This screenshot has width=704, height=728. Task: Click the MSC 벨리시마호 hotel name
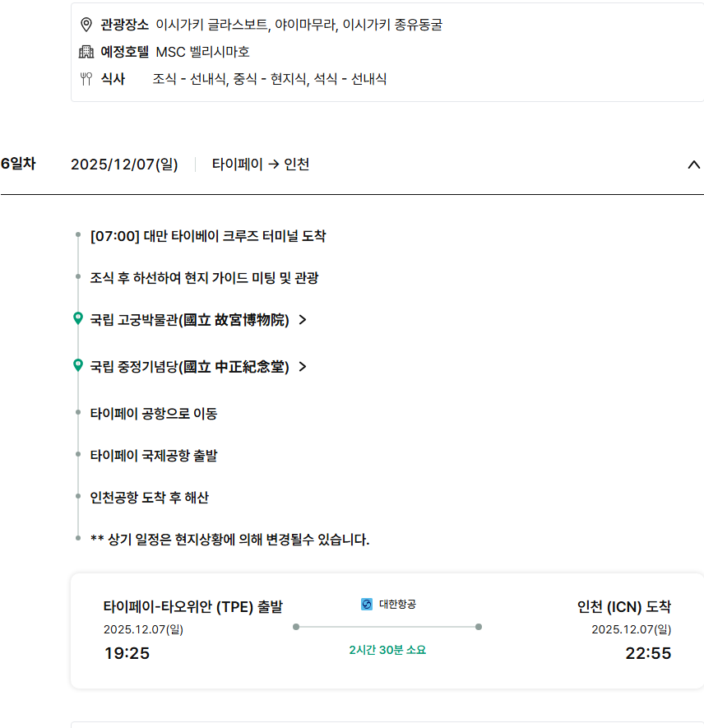202,52
